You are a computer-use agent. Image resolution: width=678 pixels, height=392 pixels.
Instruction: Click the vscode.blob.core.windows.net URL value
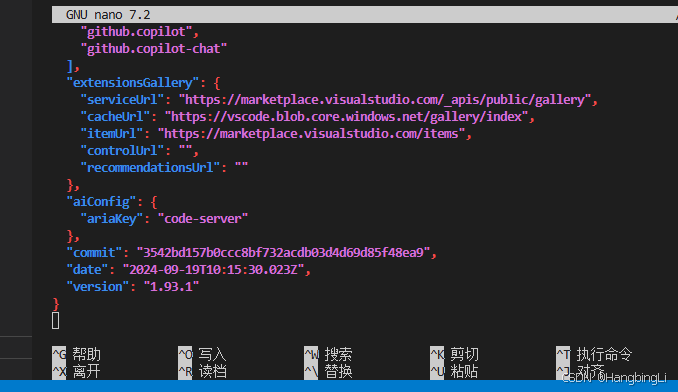click(346, 117)
